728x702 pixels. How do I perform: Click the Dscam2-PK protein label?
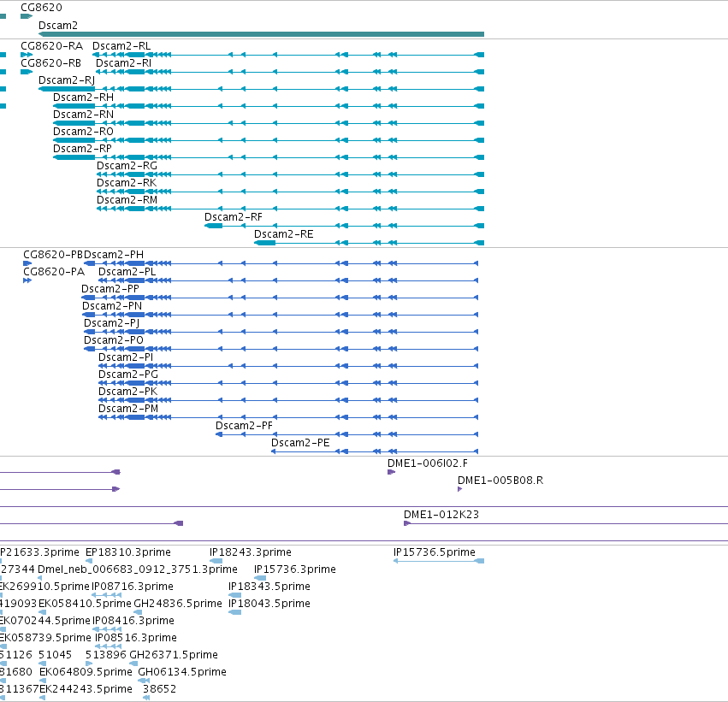[x=127, y=392]
